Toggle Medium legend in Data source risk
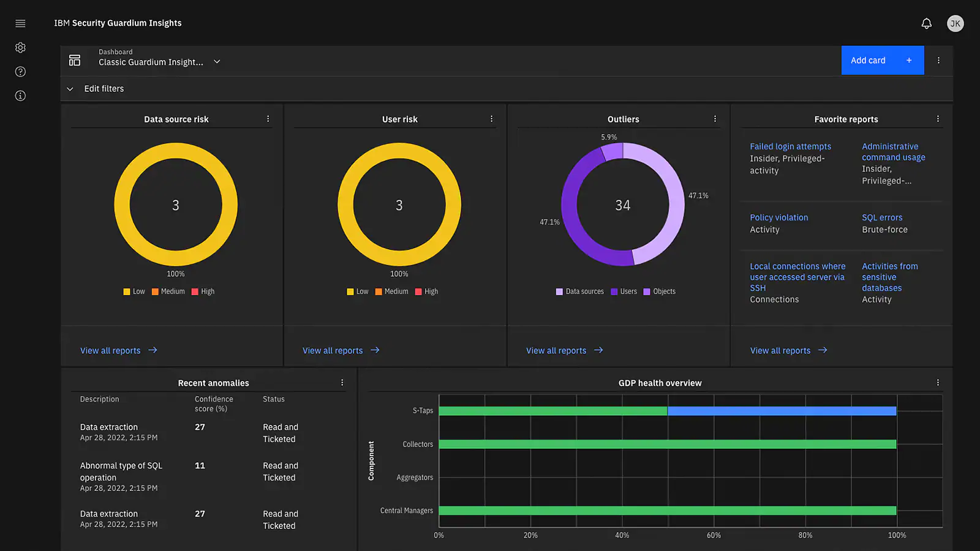 (168, 291)
